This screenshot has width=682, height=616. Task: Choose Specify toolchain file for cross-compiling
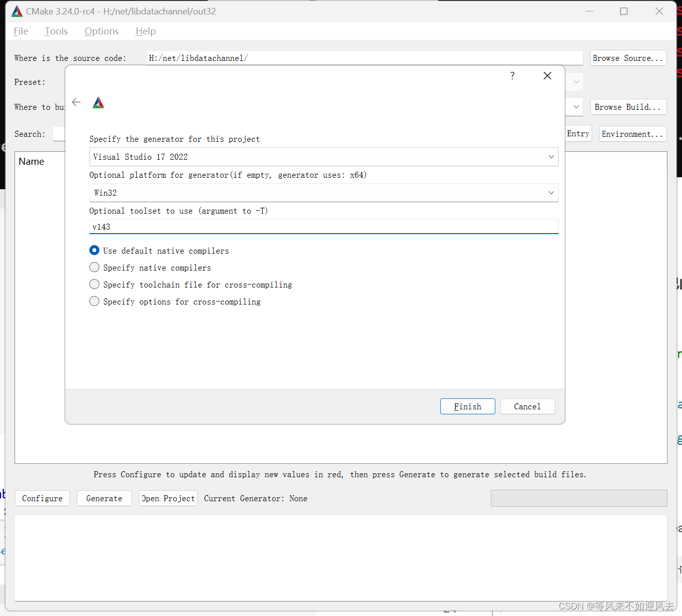[191, 285]
